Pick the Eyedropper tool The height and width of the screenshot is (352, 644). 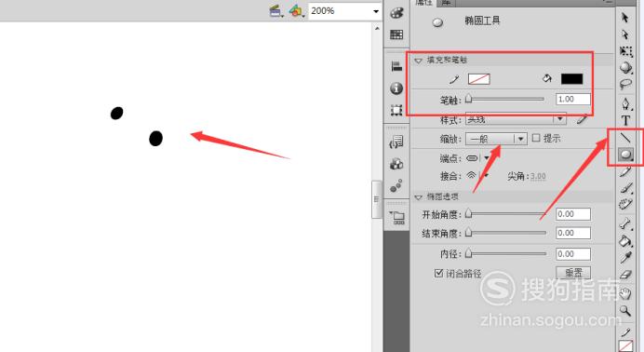pyautogui.click(x=625, y=258)
